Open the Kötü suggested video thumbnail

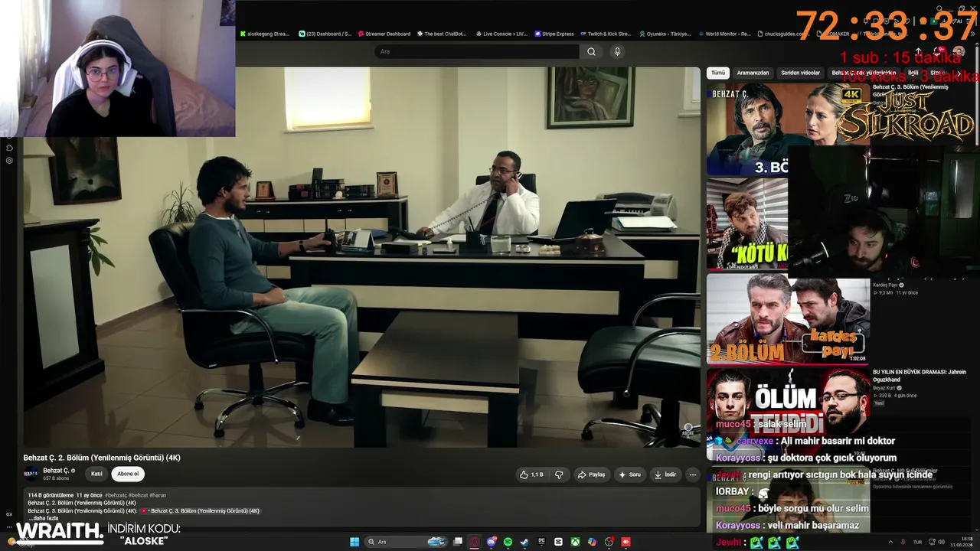[x=747, y=223]
